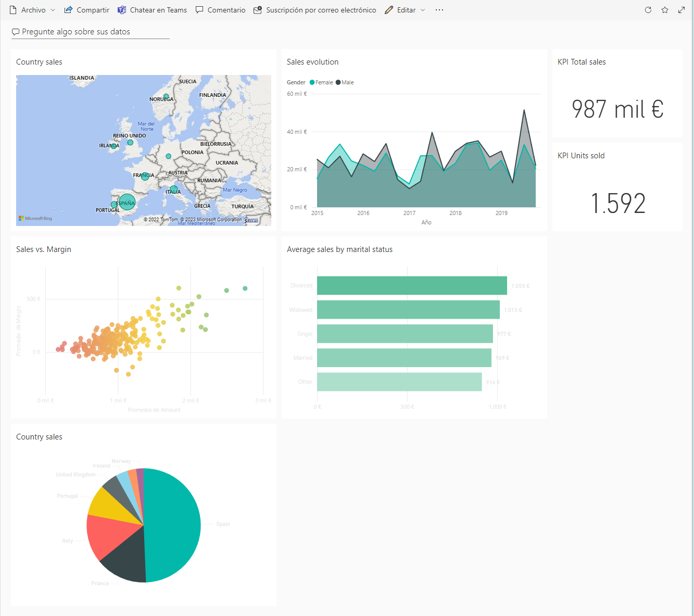
Task: Expand the Archivo dropdown menu
Action: tap(53, 10)
